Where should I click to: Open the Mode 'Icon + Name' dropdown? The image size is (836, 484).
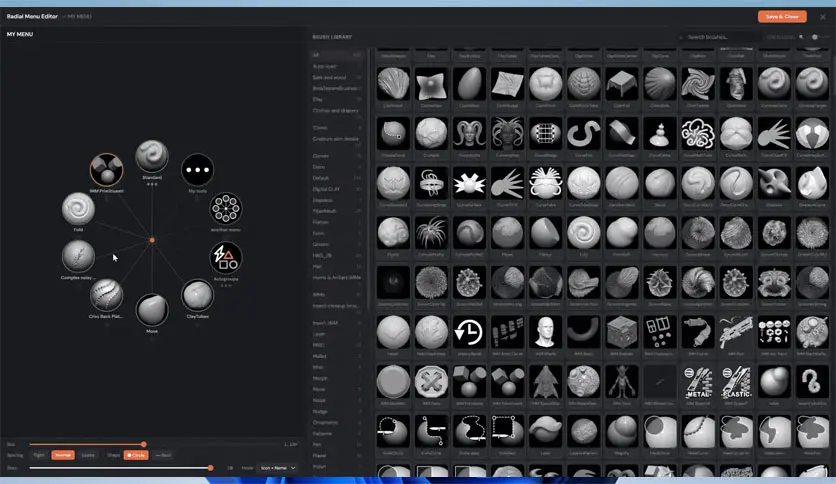(x=277, y=468)
